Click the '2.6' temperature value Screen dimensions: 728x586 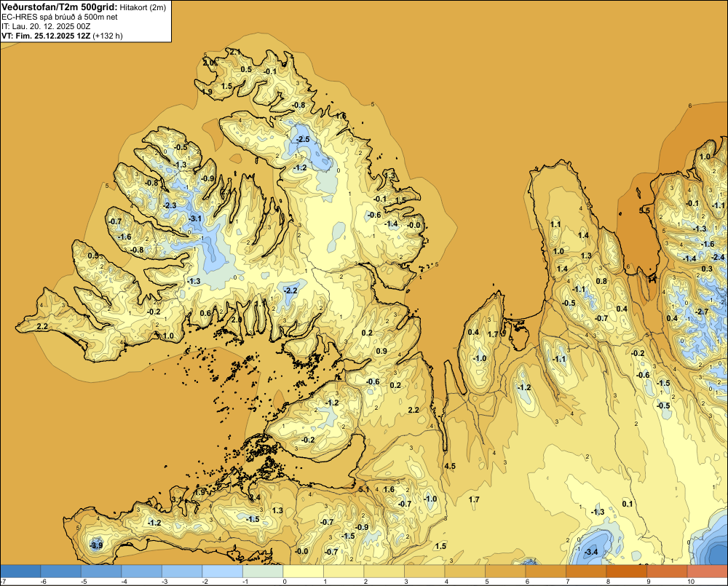[237, 320]
